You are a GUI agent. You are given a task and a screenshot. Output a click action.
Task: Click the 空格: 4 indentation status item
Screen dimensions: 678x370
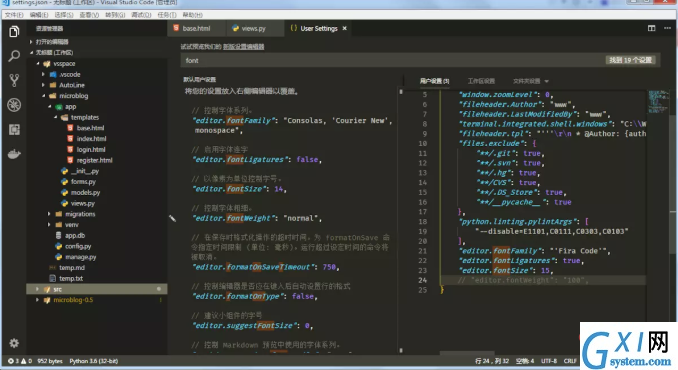[x=525, y=361]
